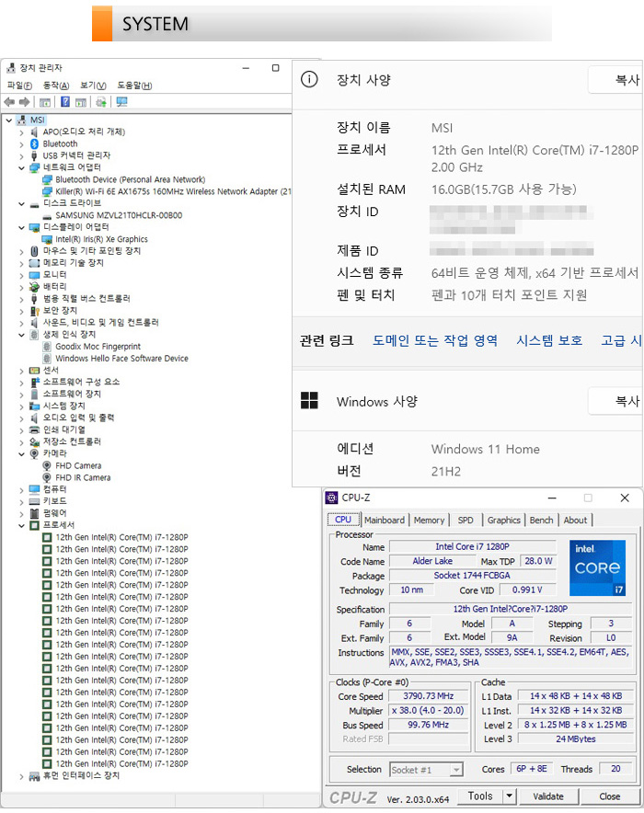
Task: Collapse the 프로세서 category
Action: pyautogui.click(x=21, y=525)
